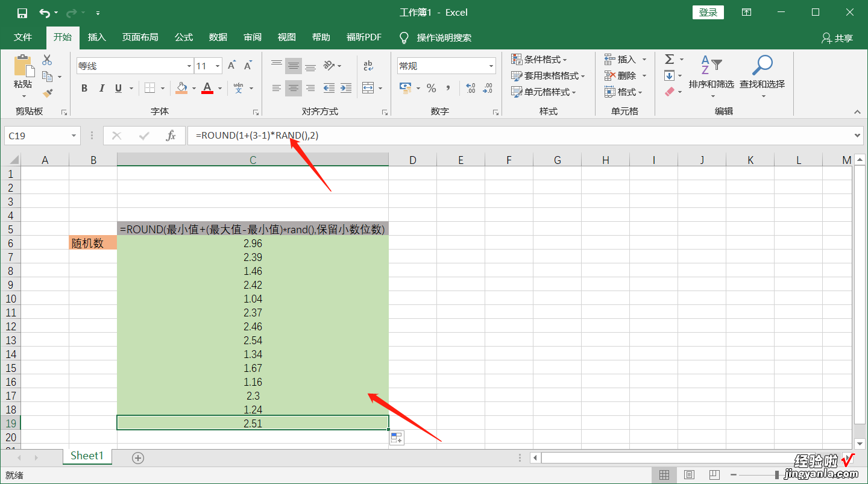
Task: Click the zoom slider in status bar
Action: pos(778,475)
